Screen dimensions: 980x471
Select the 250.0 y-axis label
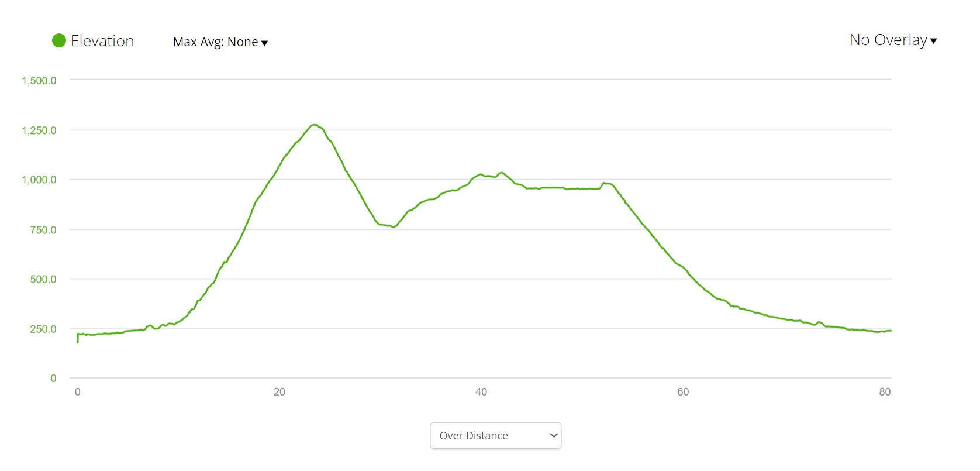pyautogui.click(x=43, y=329)
